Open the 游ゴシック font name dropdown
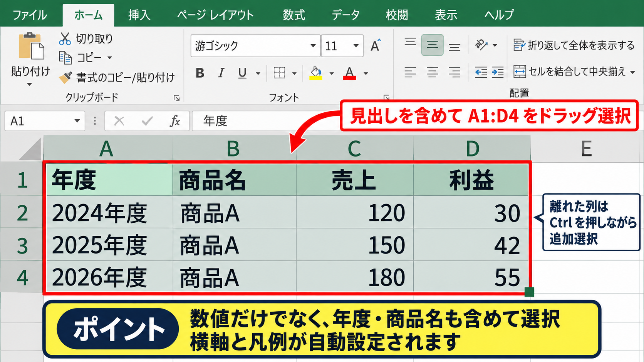 click(x=313, y=46)
